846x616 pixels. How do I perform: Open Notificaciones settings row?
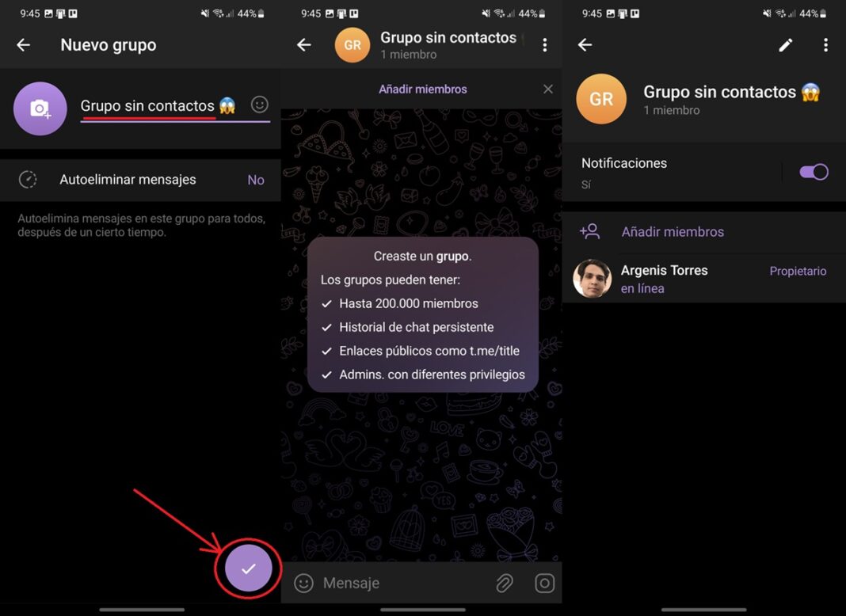703,172
